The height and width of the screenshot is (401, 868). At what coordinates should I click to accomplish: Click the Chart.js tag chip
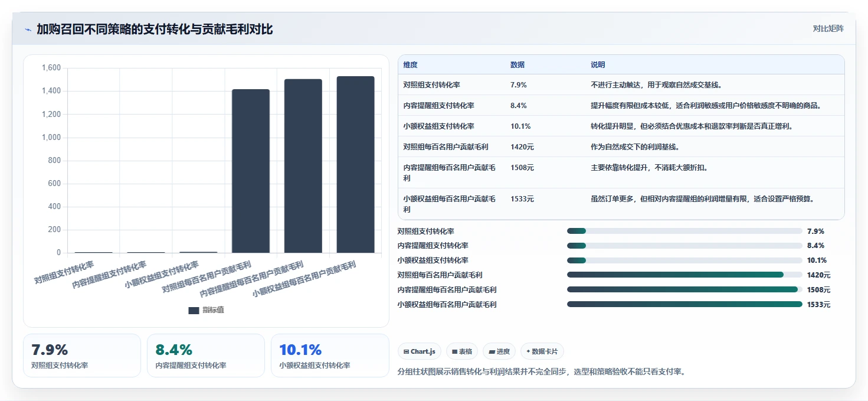tap(420, 351)
